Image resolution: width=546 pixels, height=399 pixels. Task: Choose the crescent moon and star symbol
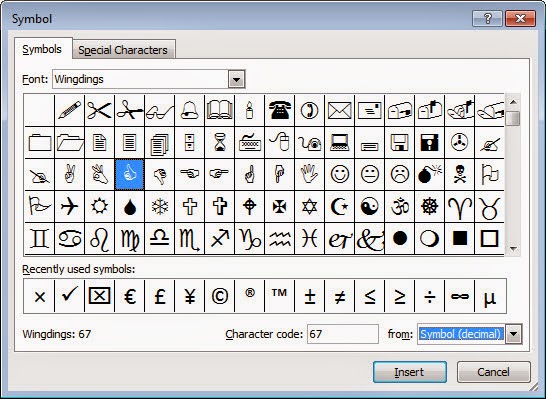(340, 206)
